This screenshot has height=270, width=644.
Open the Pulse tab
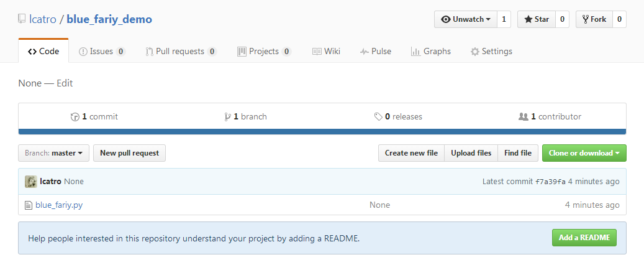[375, 52]
